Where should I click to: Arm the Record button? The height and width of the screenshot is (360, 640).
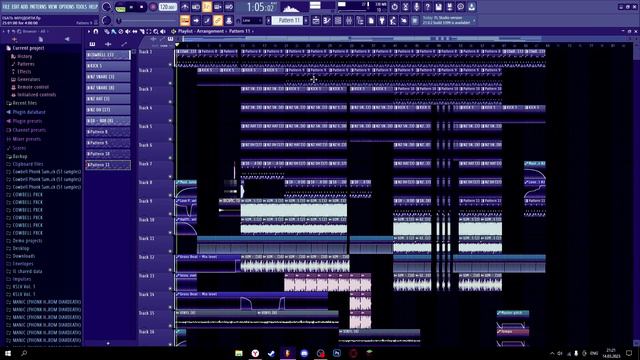pos(153,7)
